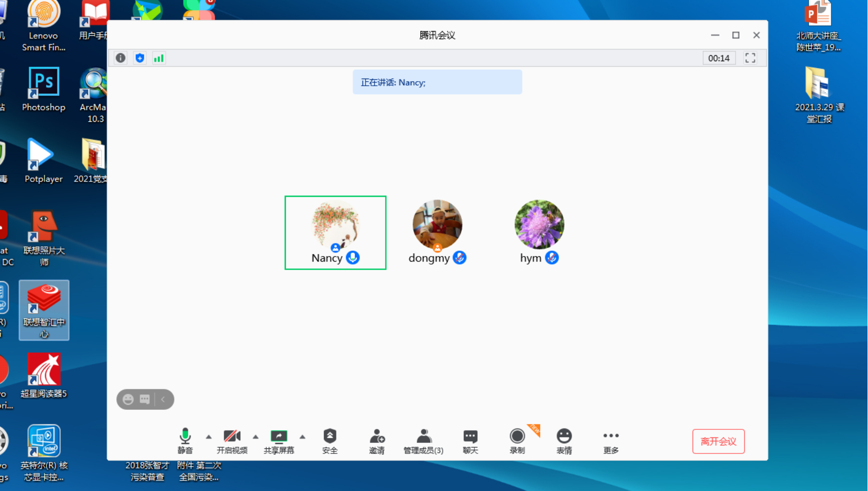Select dongmy's participant avatar
This screenshot has width=868, height=491.
point(437,224)
